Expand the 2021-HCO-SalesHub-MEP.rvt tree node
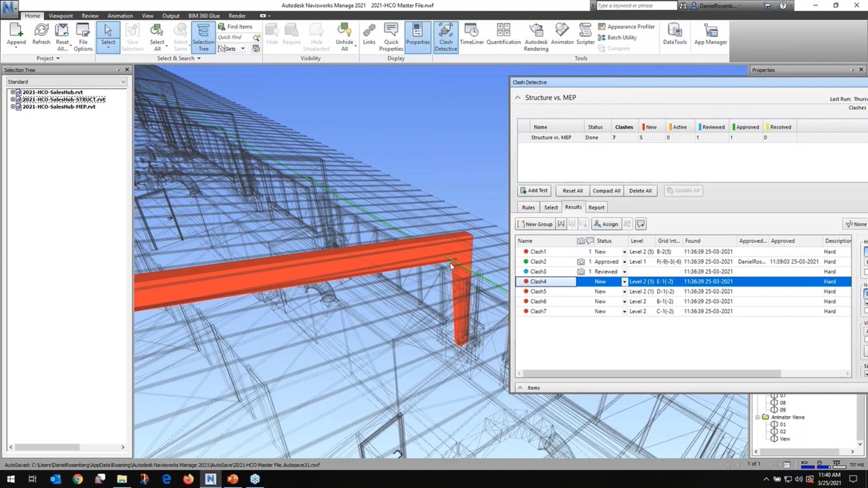The image size is (868, 488). (12, 107)
